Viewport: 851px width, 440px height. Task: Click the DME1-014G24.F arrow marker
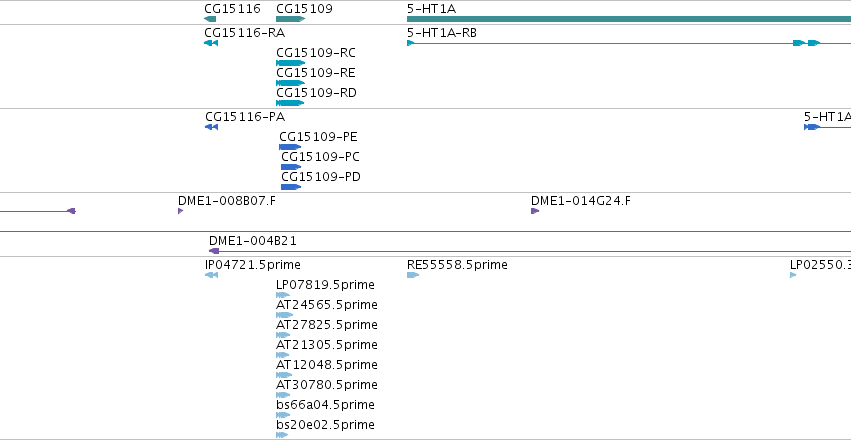pyautogui.click(x=535, y=211)
